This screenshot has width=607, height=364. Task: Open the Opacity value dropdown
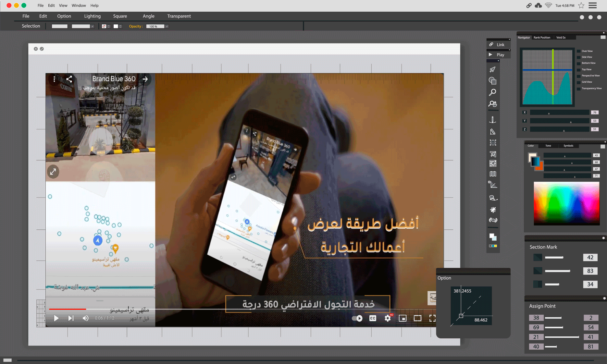pyautogui.click(x=166, y=26)
